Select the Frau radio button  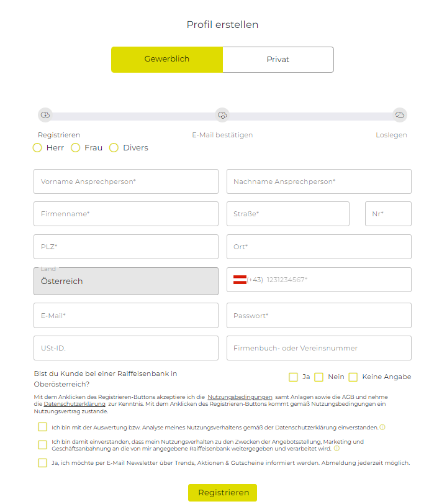pos(76,148)
